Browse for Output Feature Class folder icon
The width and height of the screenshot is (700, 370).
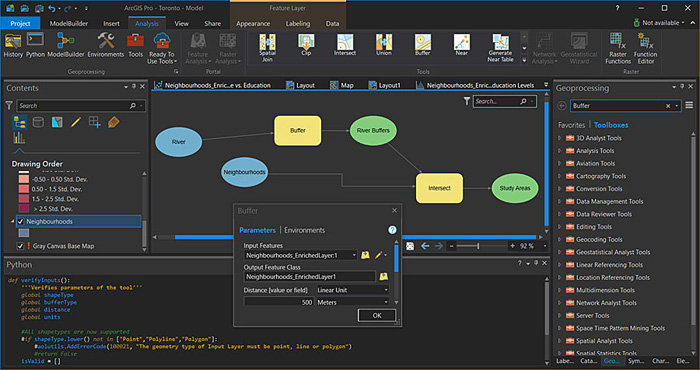(383, 277)
